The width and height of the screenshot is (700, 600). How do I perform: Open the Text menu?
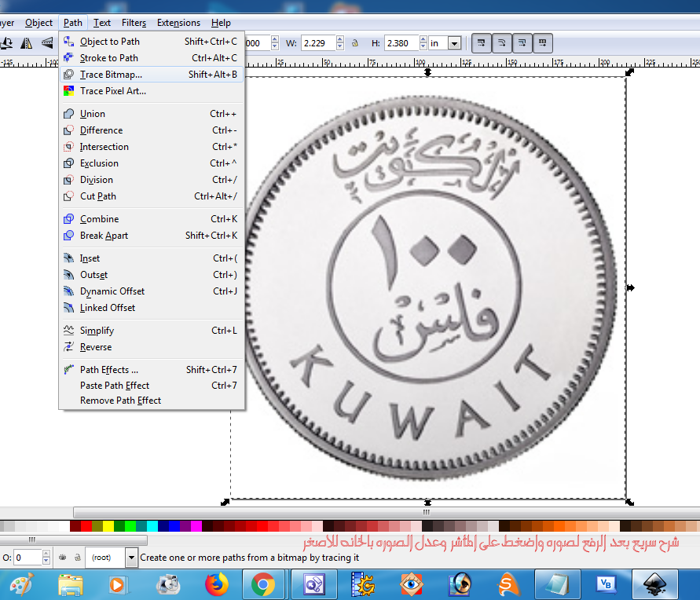(x=102, y=23)
